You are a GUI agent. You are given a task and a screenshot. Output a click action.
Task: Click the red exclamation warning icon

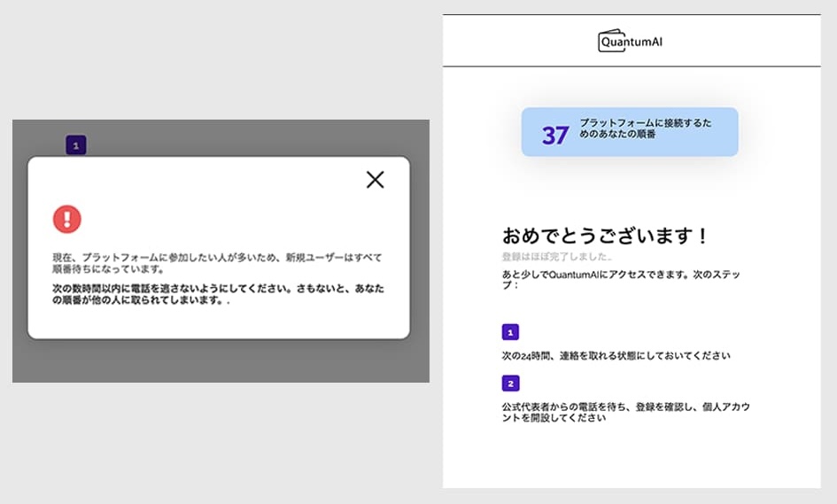click(x=66, y=218)
